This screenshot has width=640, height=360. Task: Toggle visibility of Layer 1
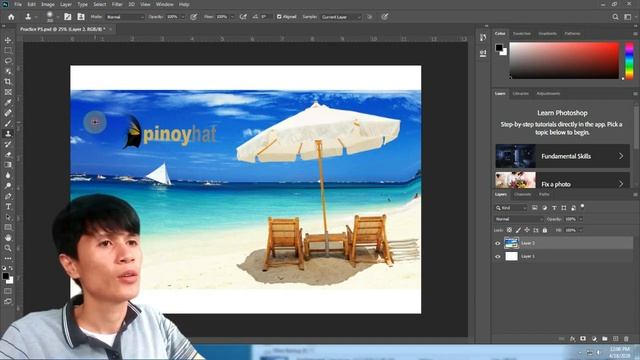click(x=498, y=257)
